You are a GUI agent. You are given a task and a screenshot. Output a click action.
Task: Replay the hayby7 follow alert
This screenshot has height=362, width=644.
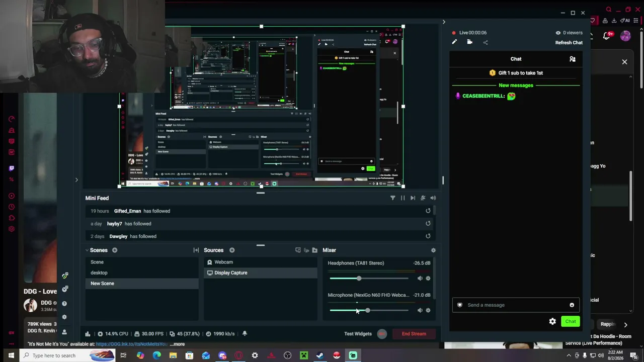tap(428, 224)
